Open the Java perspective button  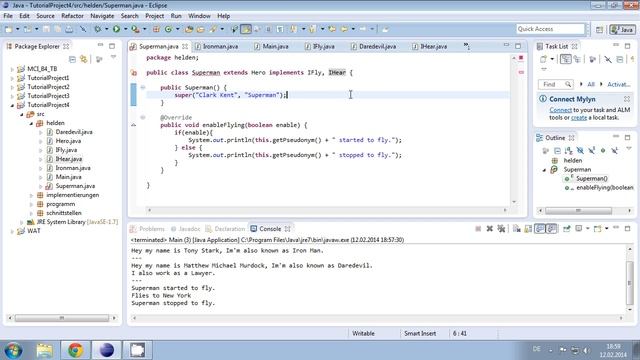pos(622,29)
